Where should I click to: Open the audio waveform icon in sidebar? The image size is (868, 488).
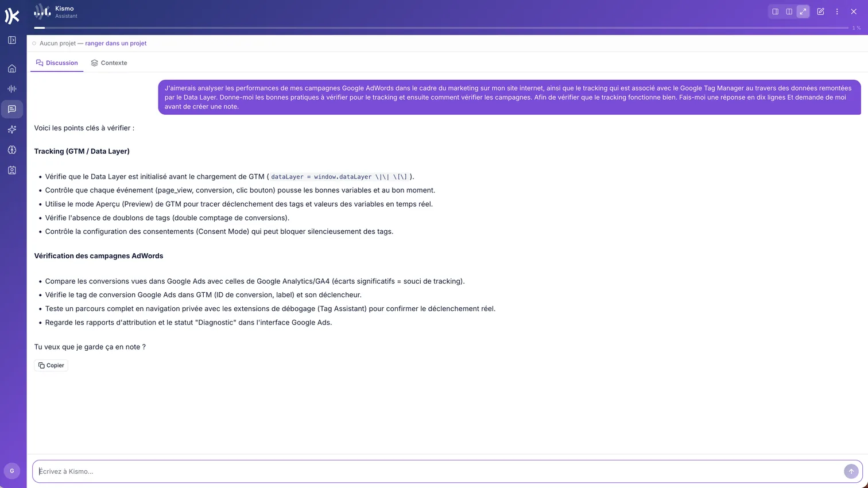click(12, 89)
